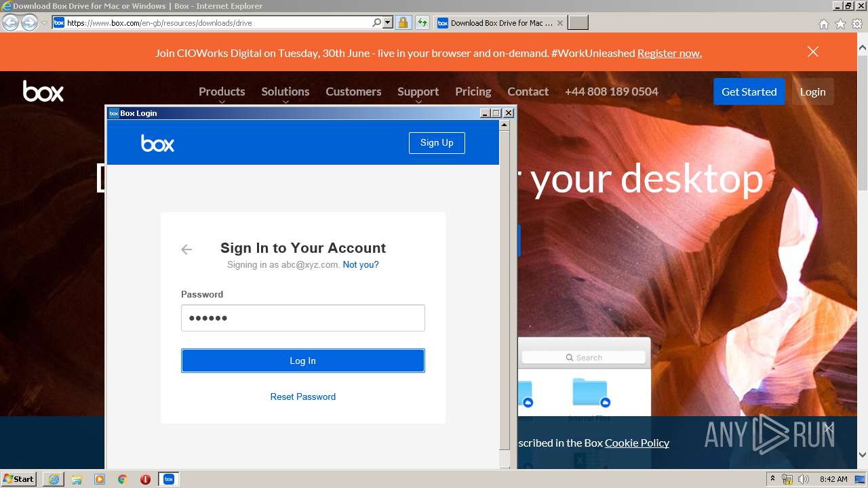This screenshot has height=488, width=868.
Task: Click the Box logo in website header
Action: (x=43, y=91)
